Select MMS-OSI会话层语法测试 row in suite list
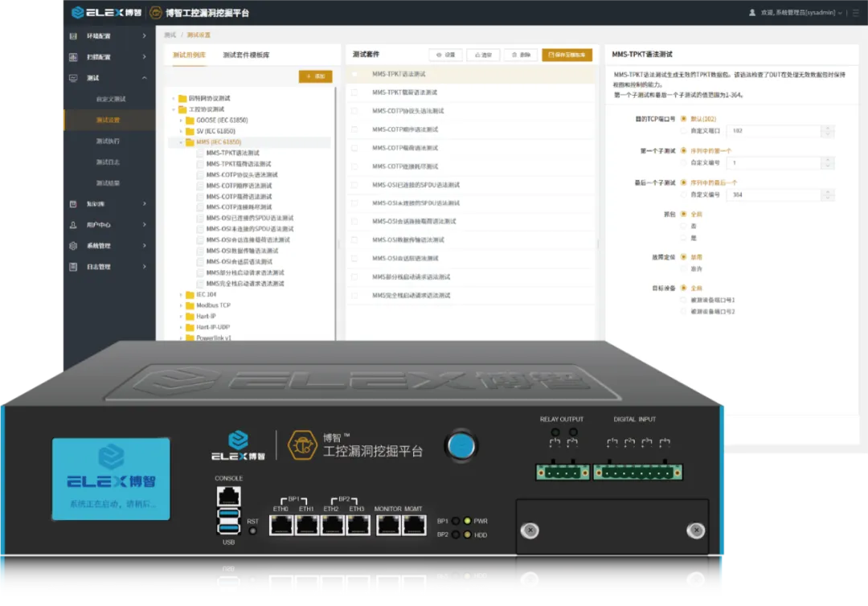Viewport: 868px width, 606px height. point(470,259)
